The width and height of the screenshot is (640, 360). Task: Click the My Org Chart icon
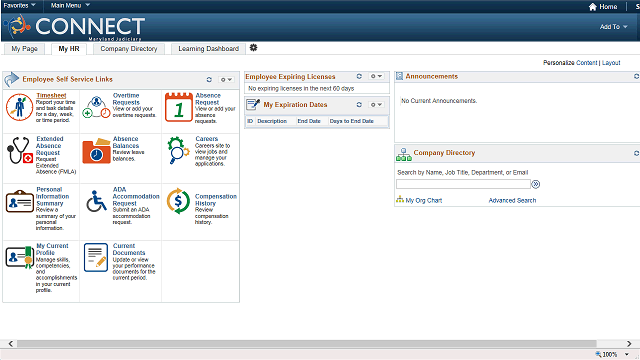(400, 200)
